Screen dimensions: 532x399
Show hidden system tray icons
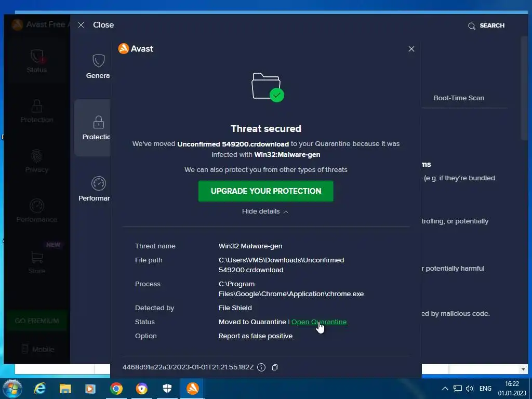[445, 389]
